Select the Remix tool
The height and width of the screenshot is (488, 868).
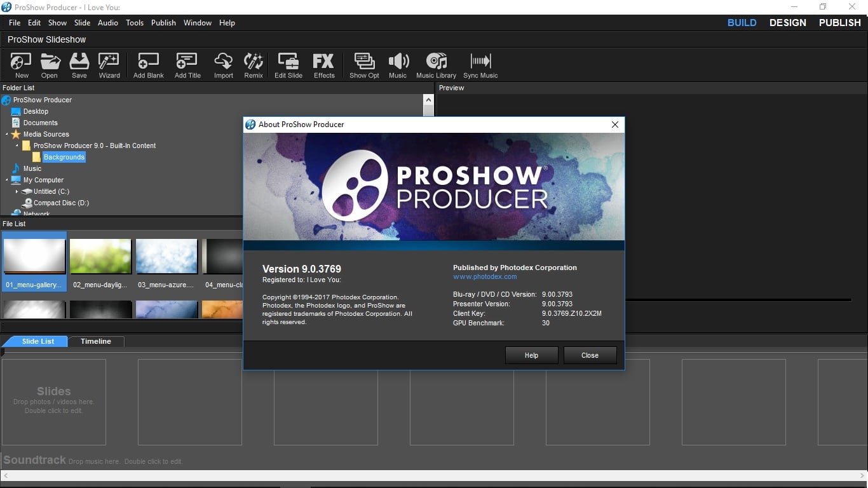253,64
